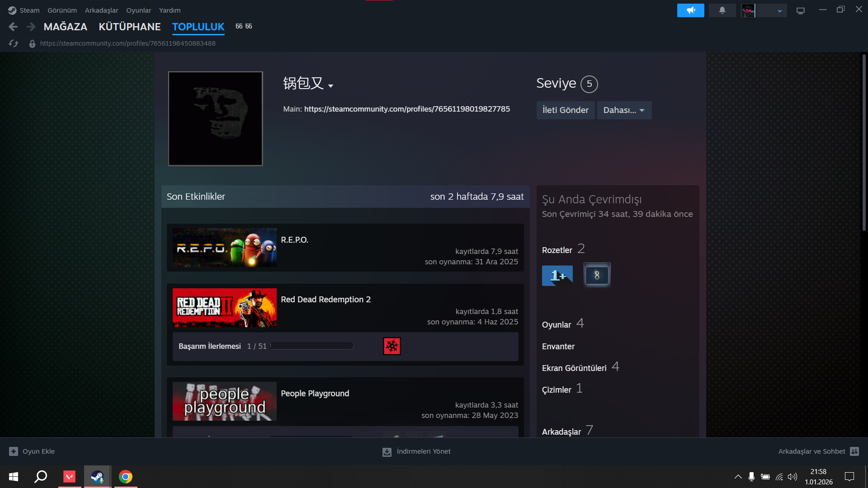Open Windows Start menu

(14, 477)
